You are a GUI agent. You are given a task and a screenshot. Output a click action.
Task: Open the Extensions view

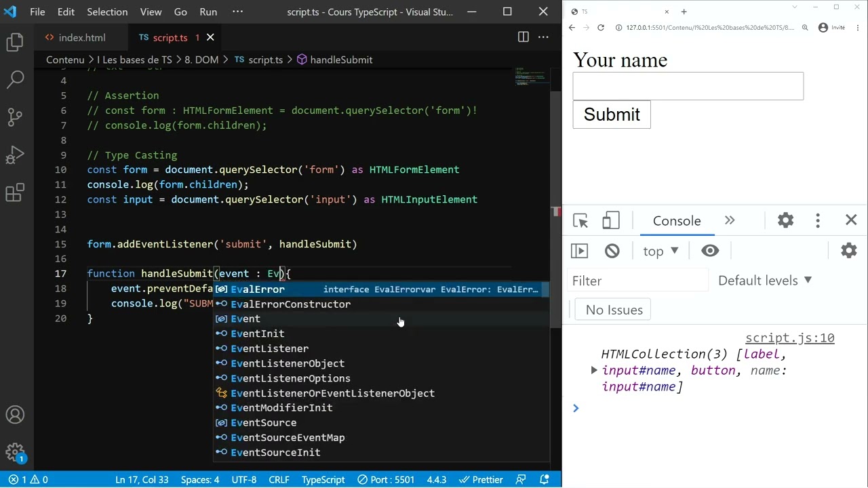click(15, 192)
